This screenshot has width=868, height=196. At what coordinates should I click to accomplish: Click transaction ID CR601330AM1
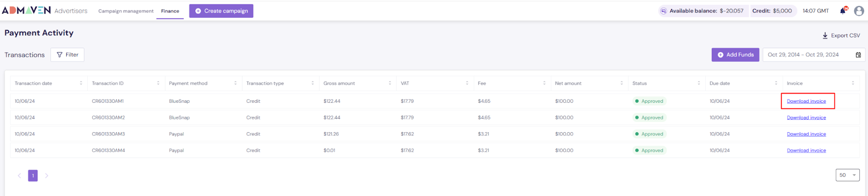pos(108,101)
